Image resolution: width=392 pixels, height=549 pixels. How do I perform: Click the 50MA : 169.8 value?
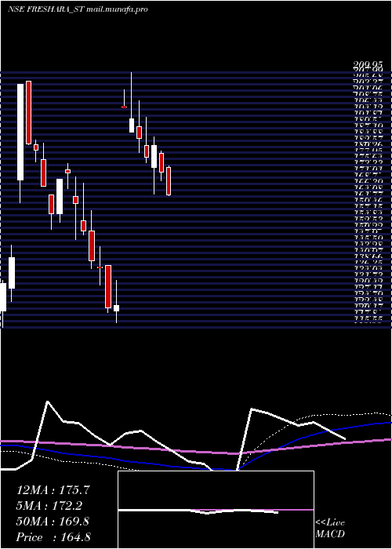point(53,522)
